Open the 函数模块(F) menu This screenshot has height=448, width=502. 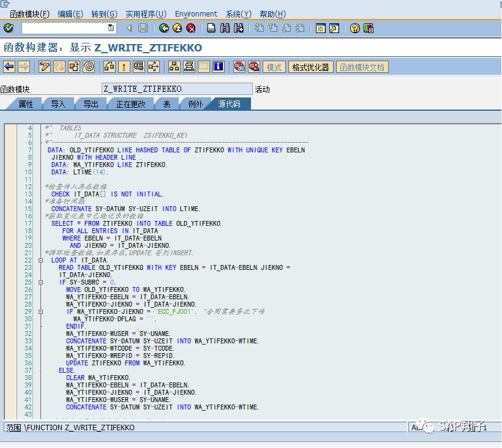click(x=29, y=14)
